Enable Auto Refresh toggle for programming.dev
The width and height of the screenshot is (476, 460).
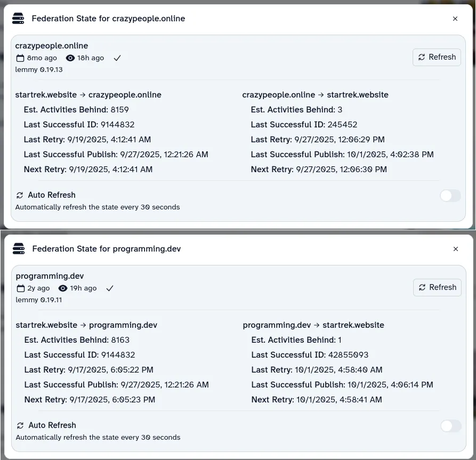pyautogui.click(x=450, y=426)
